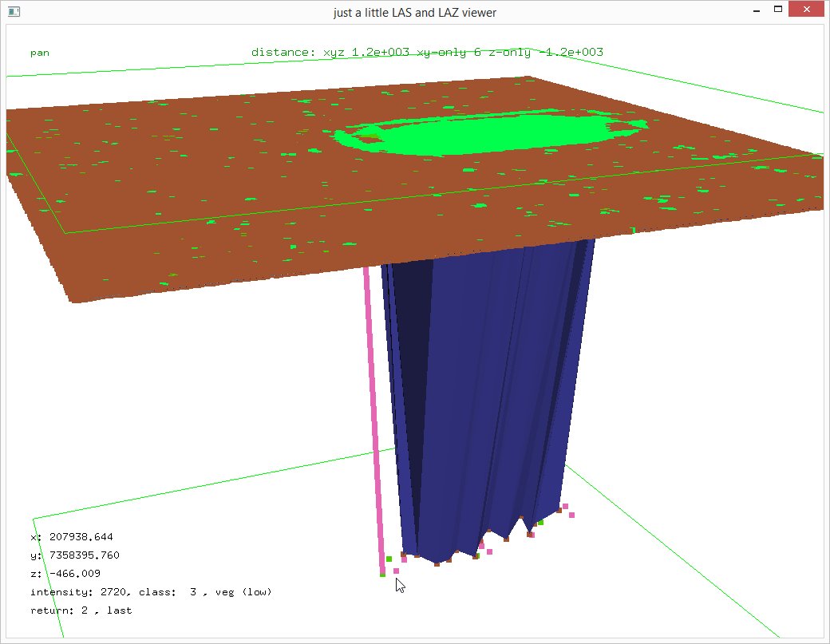830x644 pixels.
Task: Pick the lowest brown point under blue column
Action: coord(437,564)
